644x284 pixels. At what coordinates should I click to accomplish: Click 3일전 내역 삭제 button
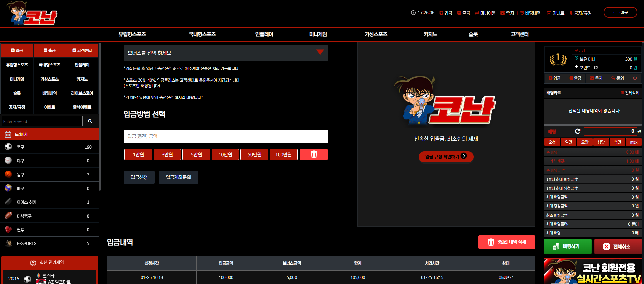506,242
